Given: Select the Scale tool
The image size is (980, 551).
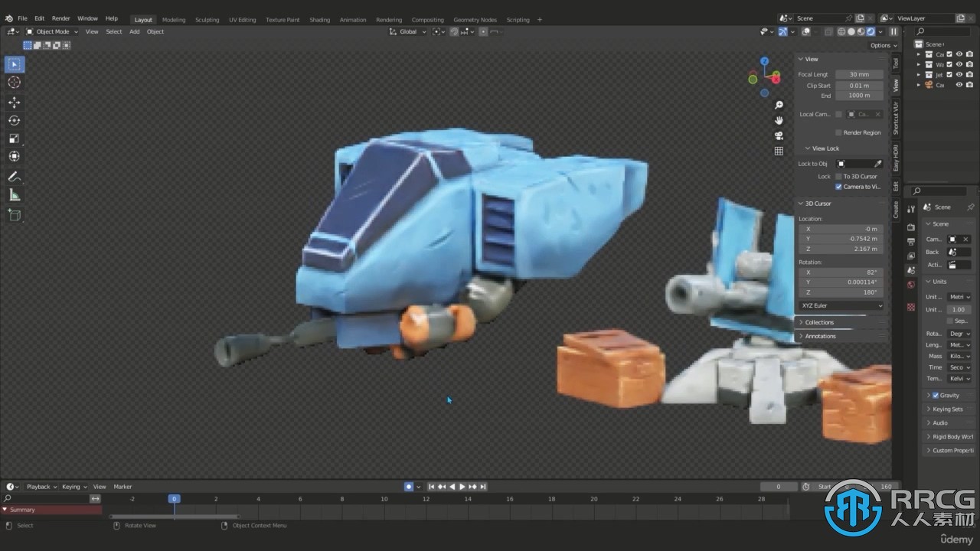Looking at the screenshot, I should [x=15, y=139].
